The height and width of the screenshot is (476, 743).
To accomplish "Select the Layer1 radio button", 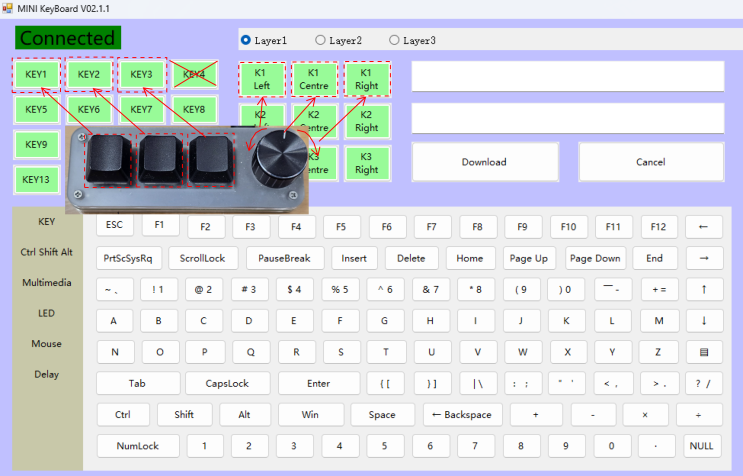I will tap(245, 40).
